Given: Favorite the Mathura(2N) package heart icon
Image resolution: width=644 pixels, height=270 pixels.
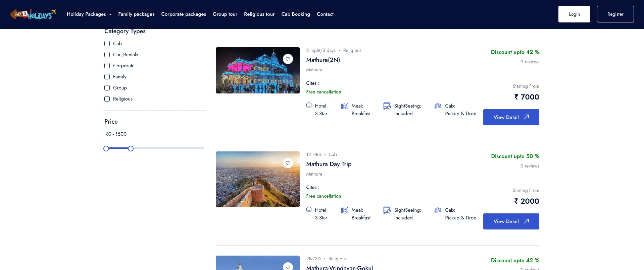Looking at the screenshot, I should pyautogui.click(x=288, y=59).
